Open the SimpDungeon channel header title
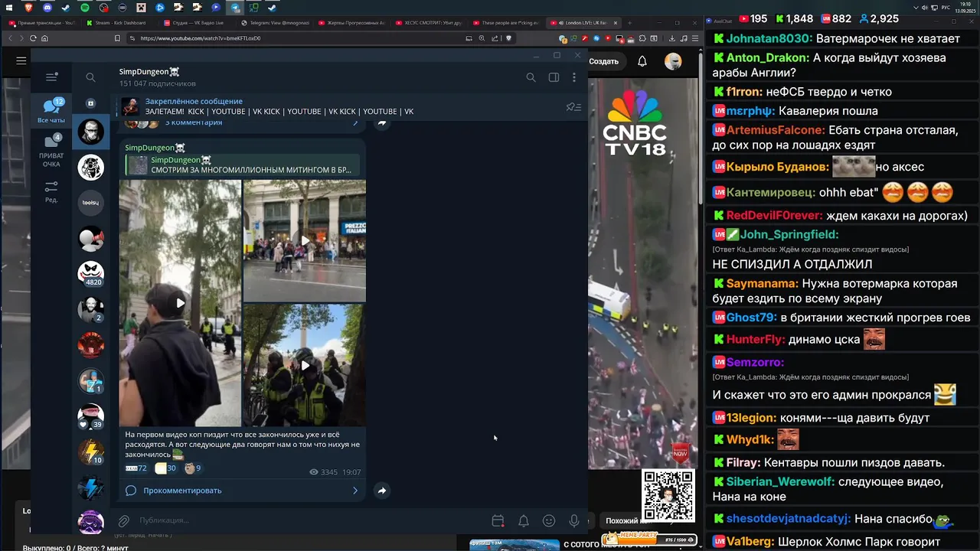 pyautogui.click(x=149, y=72)
